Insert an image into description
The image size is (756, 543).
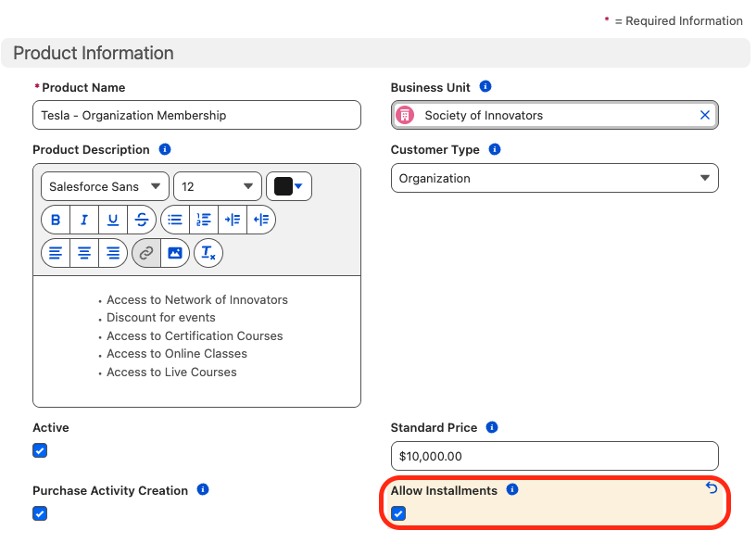pos(175,253)
